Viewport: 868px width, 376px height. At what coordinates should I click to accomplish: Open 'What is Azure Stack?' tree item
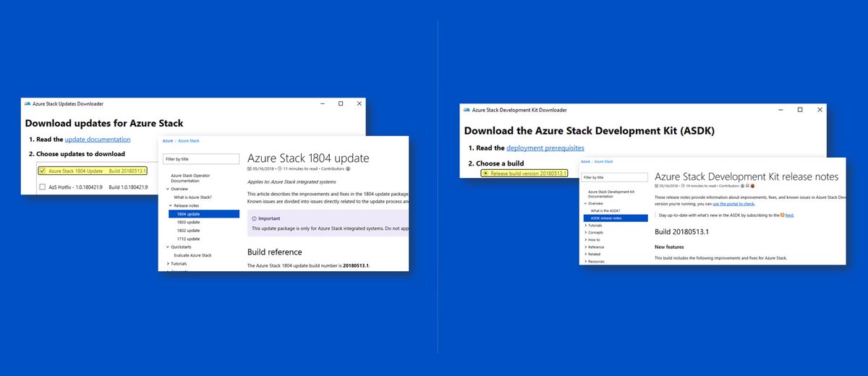(192, 197)
